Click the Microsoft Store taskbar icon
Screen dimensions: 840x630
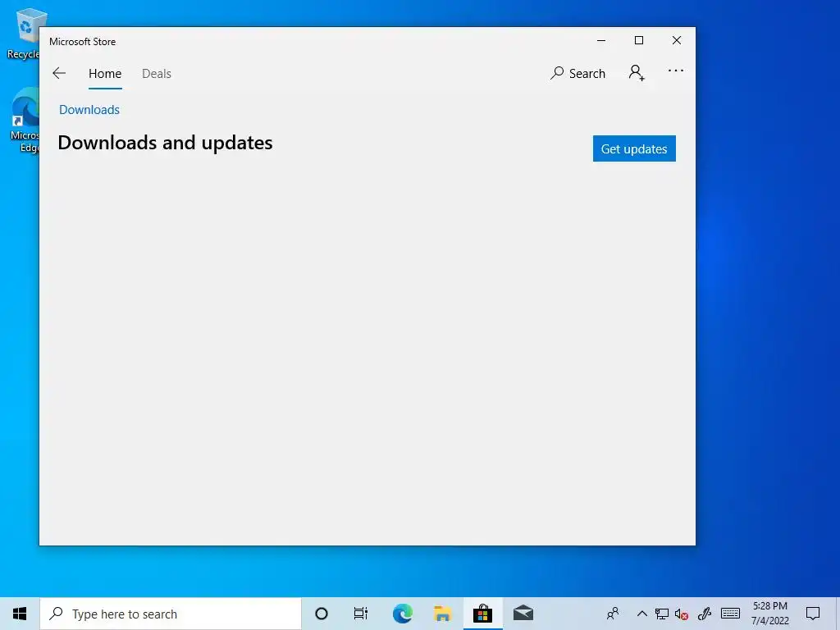point(482,614)
